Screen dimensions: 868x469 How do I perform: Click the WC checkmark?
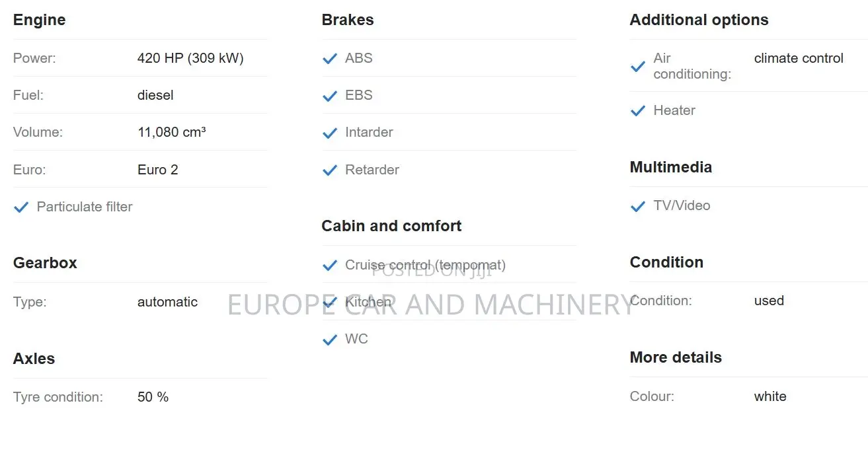pyautogui.click(x=330, y=340)
